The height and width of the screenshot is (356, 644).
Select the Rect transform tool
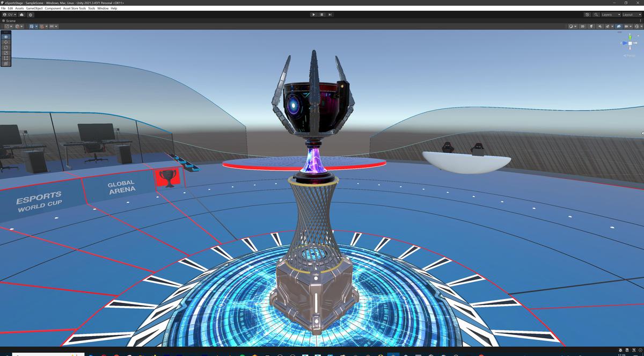(x=5, y=58)
